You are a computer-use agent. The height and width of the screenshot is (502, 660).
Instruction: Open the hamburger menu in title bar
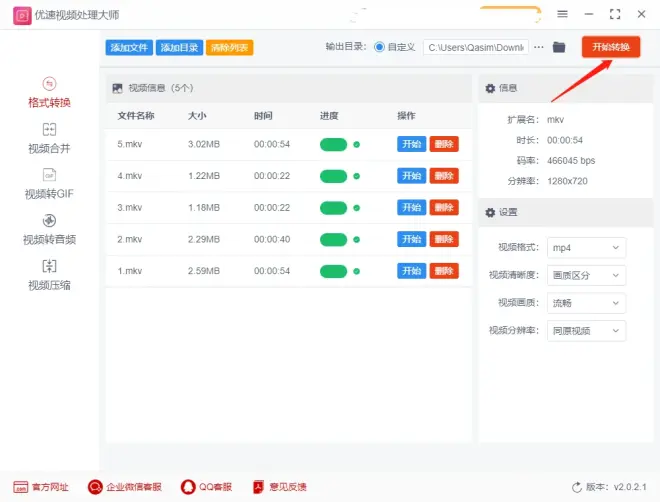[x=562, y=14]
